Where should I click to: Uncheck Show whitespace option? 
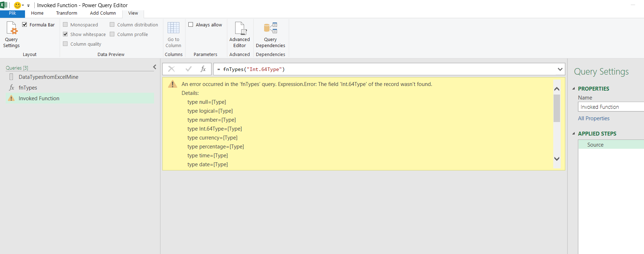coord(65,34)
